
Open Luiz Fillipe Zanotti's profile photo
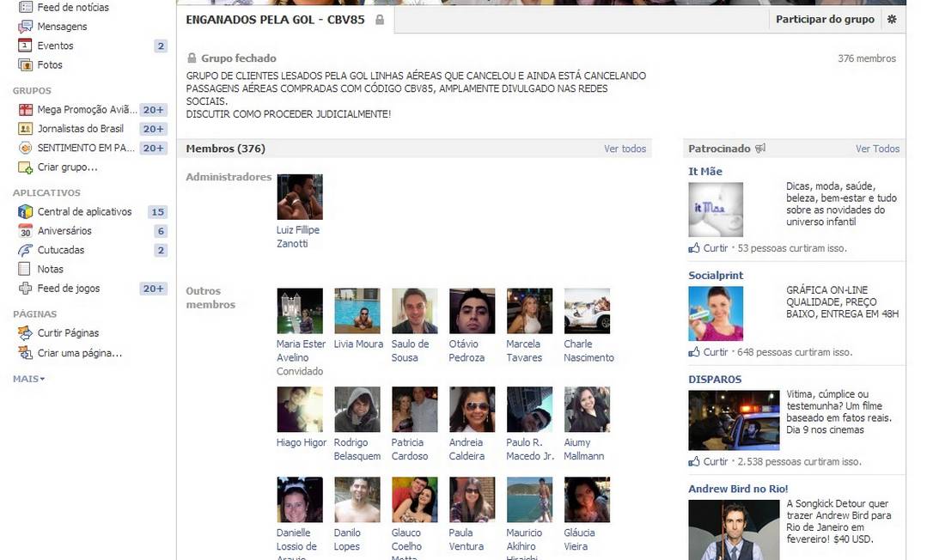coord(300,197)
